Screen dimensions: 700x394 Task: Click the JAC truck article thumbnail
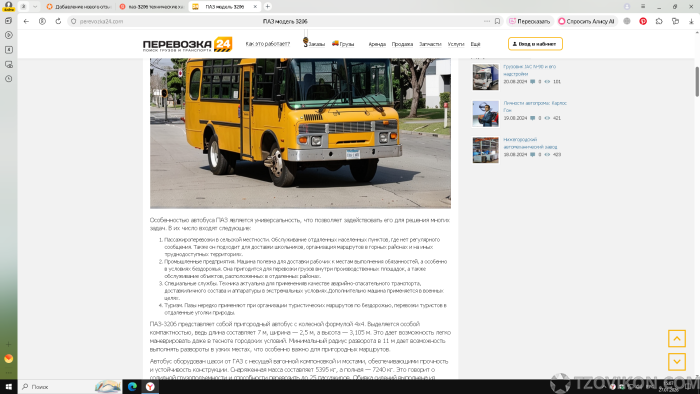click(x=486, y=77)
